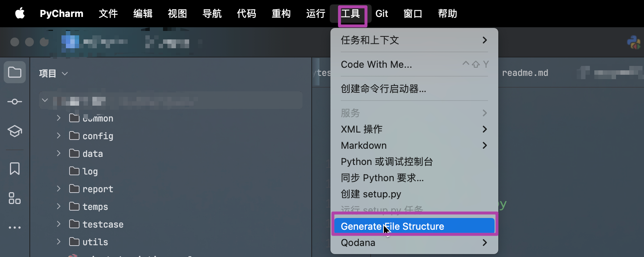Open the Apple menu
This screenshot has width=644, height=257.
tap(20, 14)
